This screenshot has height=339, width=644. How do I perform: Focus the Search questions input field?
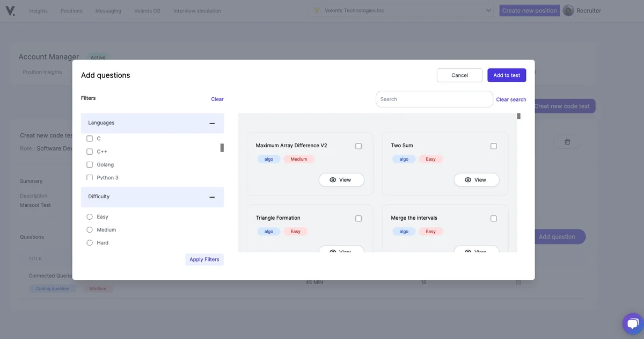pyautogui.click(x=434, y=99)
